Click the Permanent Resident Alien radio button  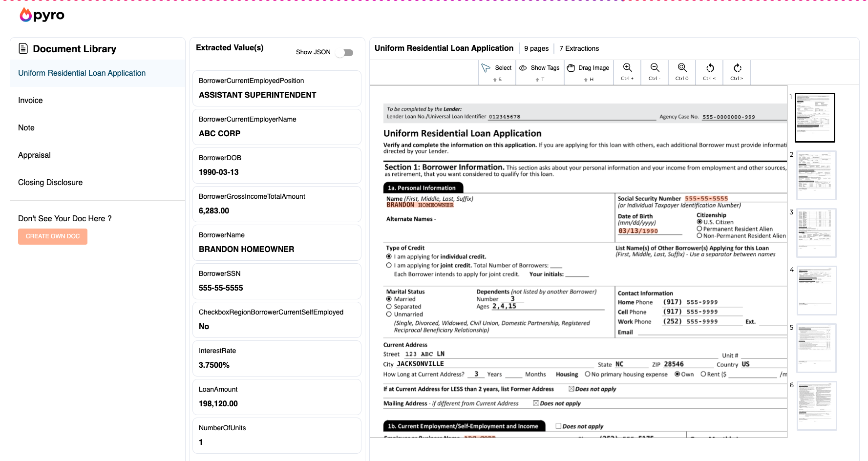(699, 229)
